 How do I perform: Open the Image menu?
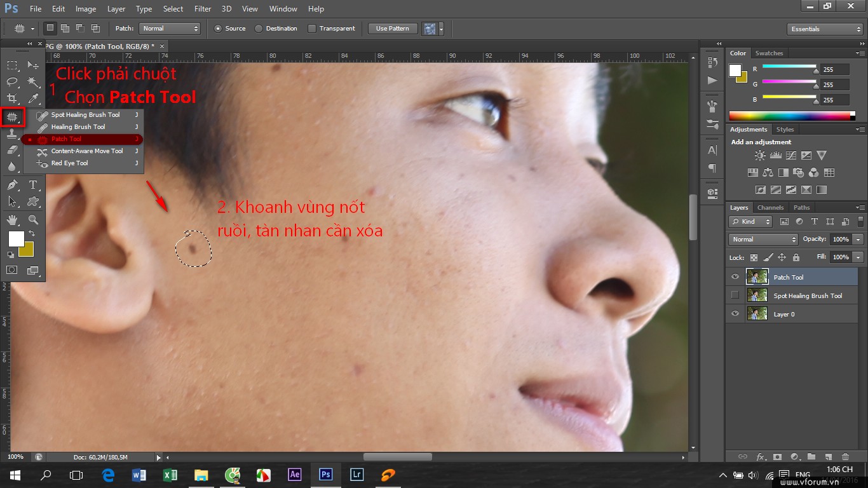pos(86,9)
